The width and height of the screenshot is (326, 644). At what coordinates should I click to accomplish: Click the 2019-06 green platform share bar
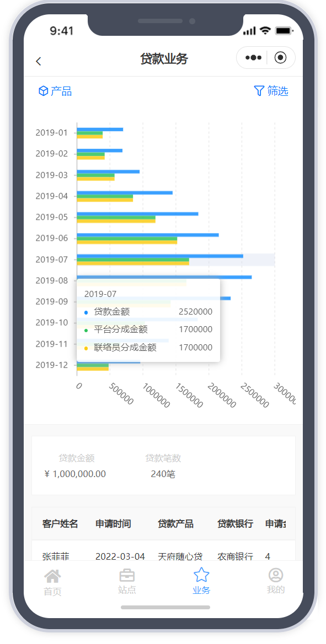point(127,238)
